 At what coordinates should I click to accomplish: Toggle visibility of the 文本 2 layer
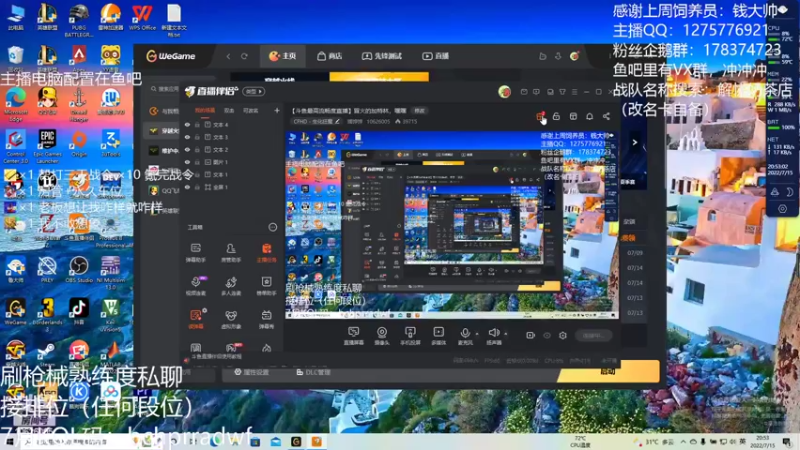coord(187,149)
